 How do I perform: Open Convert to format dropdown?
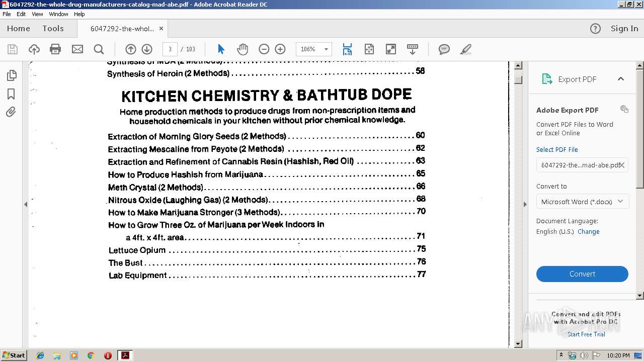point(582,202)
